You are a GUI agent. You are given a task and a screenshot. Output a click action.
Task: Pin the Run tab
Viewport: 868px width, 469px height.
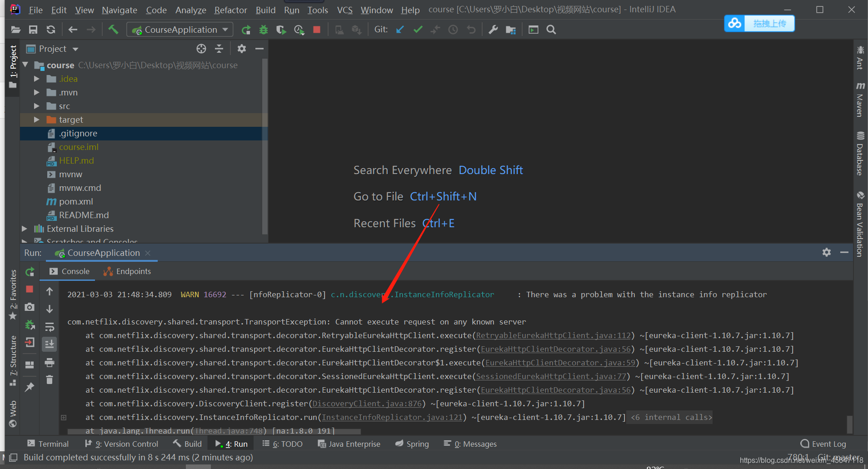30,387
